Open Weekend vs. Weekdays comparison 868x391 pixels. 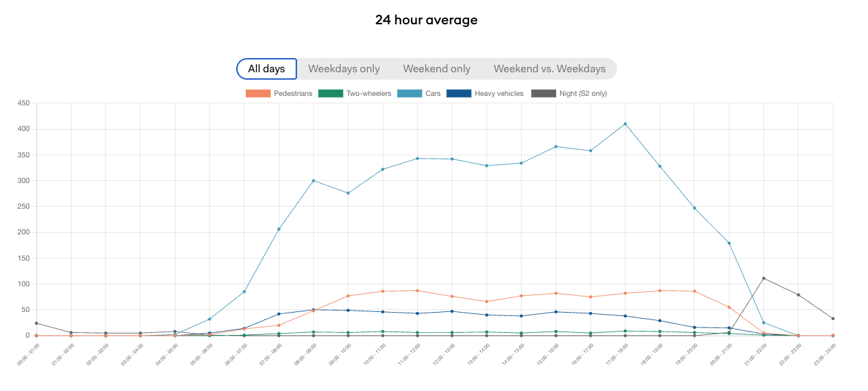(x=549, y=69)
